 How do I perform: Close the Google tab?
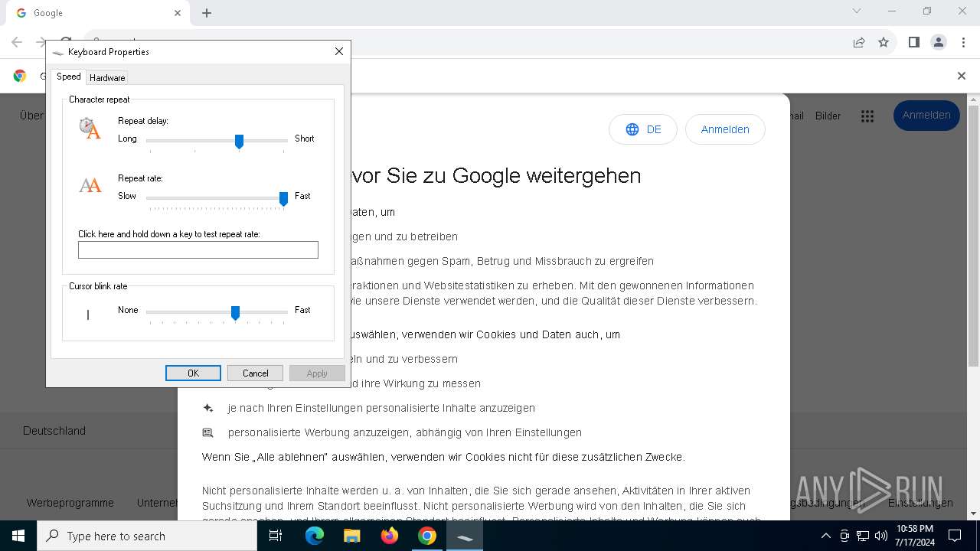[178, 13]
